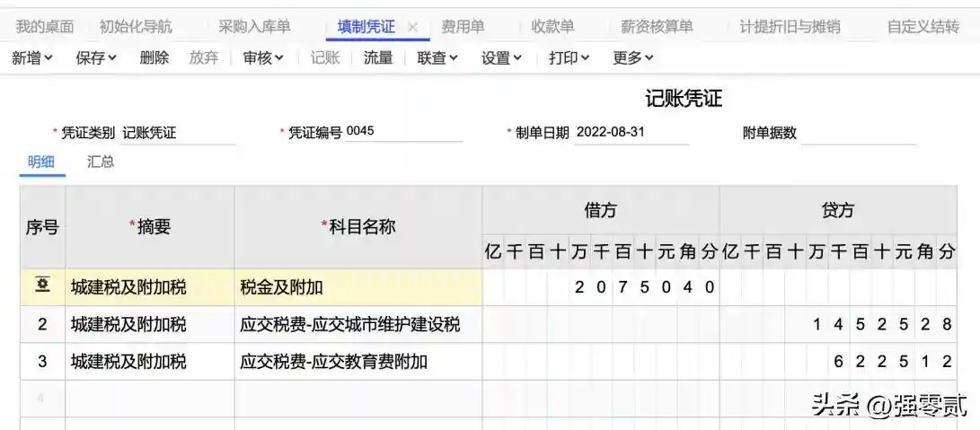This screenshot has height=430, width=980.
Task: Click the gear icon in row one
Action: pos(42,286)
